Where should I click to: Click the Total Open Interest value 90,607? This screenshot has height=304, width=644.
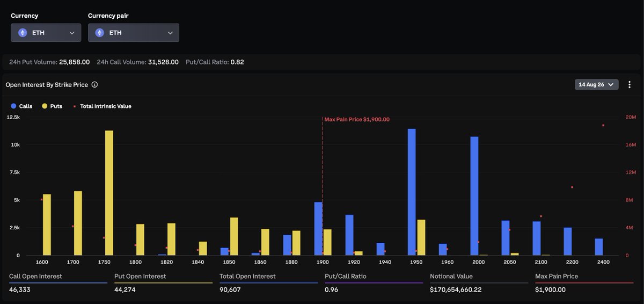pyautogui.click(x=231, y=289)
